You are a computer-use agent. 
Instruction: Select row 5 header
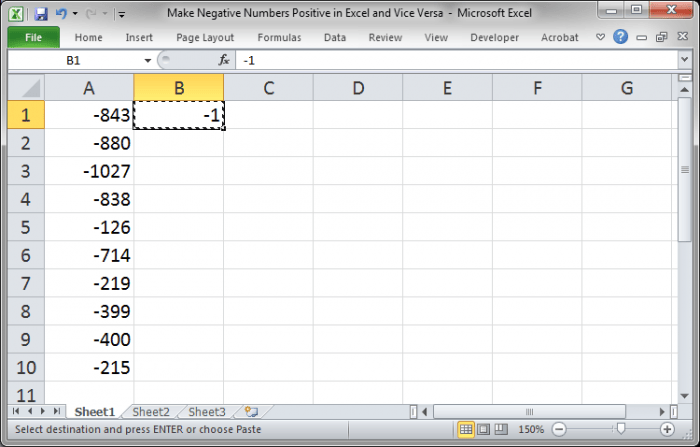(x=26, y=227)
